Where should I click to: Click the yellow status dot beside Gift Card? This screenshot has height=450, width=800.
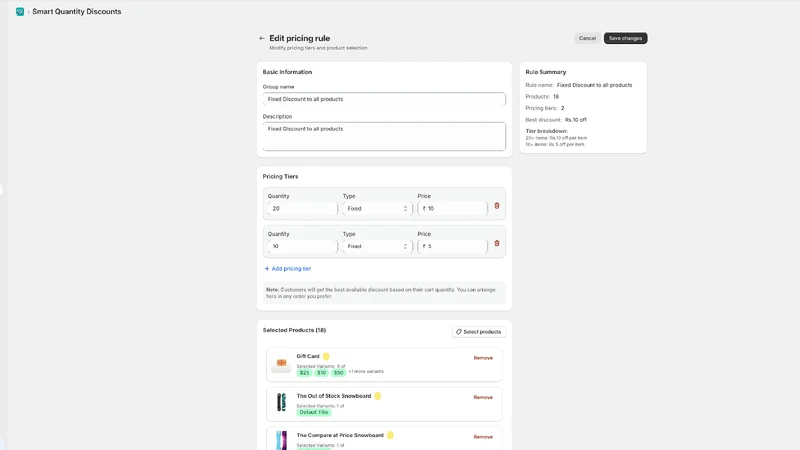pyautogui.click(x=326, y=356)
